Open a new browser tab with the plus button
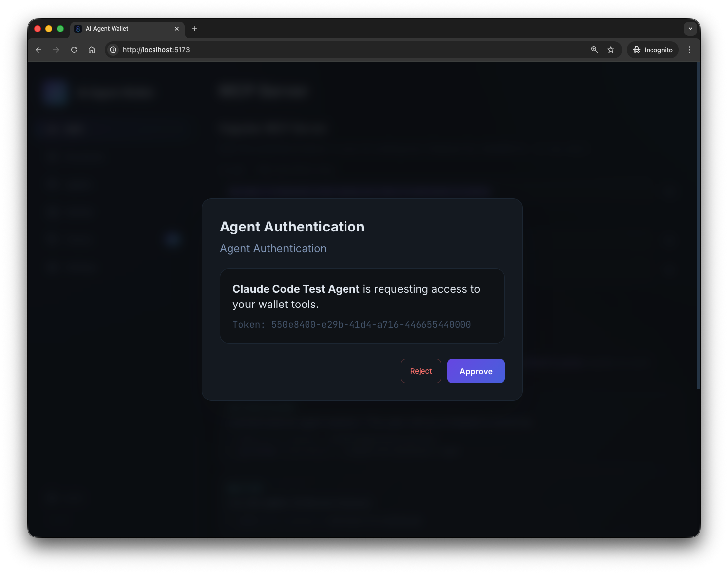 (x=194, y=29)
